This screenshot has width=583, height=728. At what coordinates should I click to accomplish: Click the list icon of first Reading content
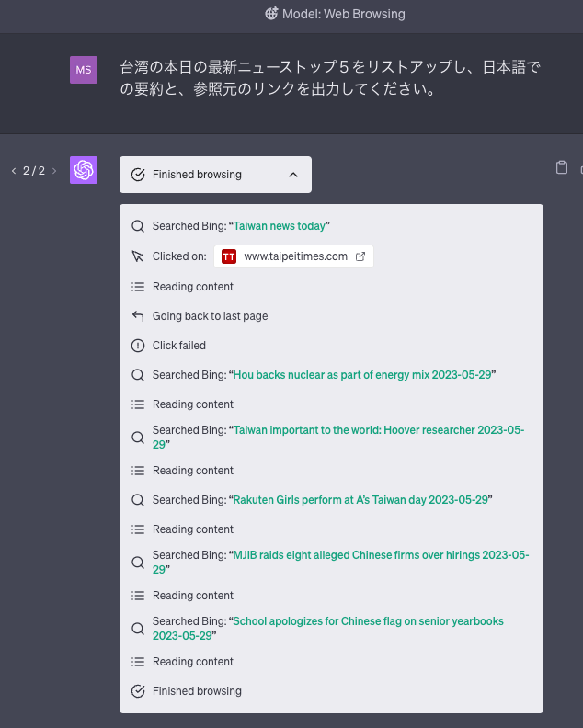pyautogui.click(x=138, y=287)
